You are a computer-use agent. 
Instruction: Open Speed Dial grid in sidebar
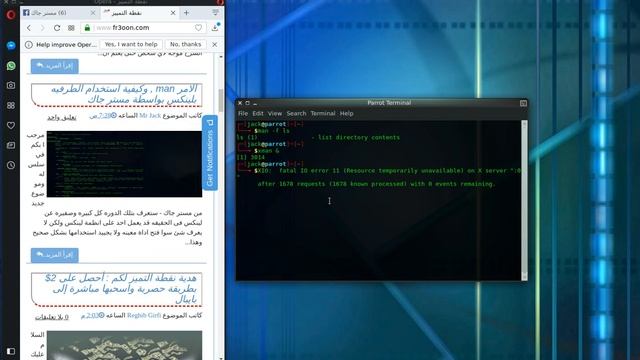(x=11, y=105)
